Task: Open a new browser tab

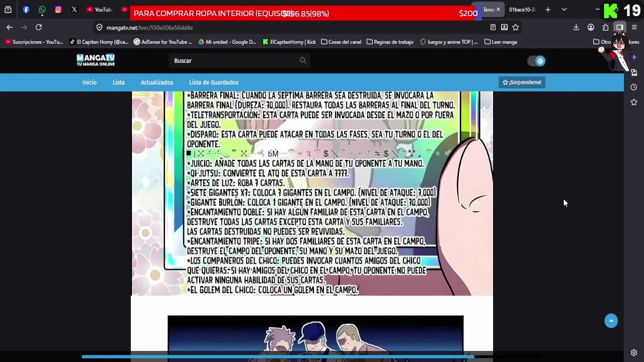Action: [x=548, y=10]
